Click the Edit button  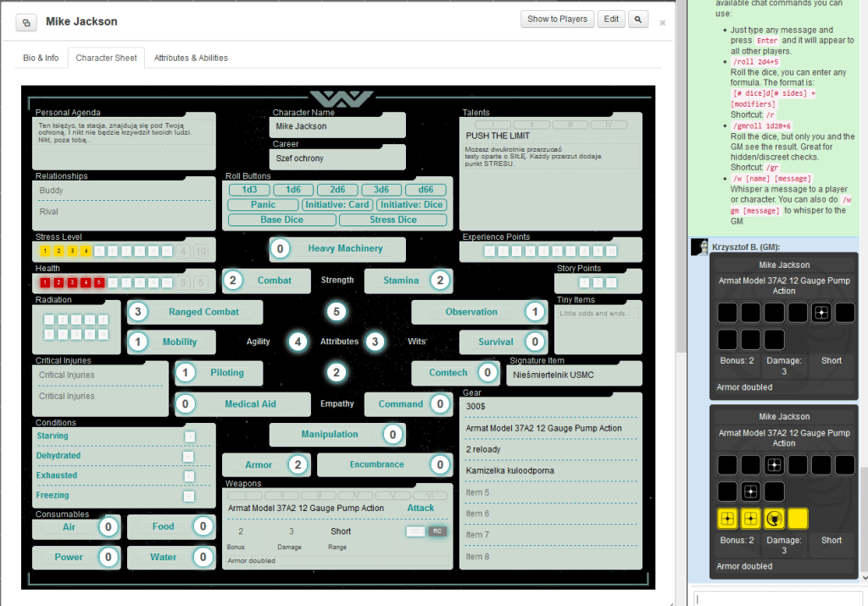coord(610,19)
